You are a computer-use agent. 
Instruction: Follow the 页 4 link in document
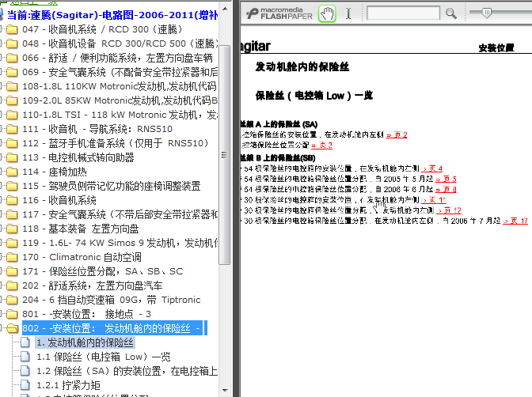[431, 168]
